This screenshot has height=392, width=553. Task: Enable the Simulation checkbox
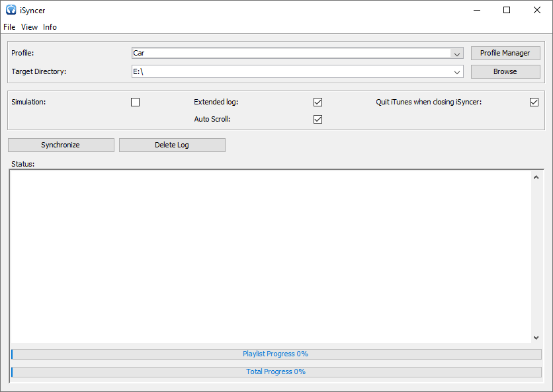(x=136, y=102)
